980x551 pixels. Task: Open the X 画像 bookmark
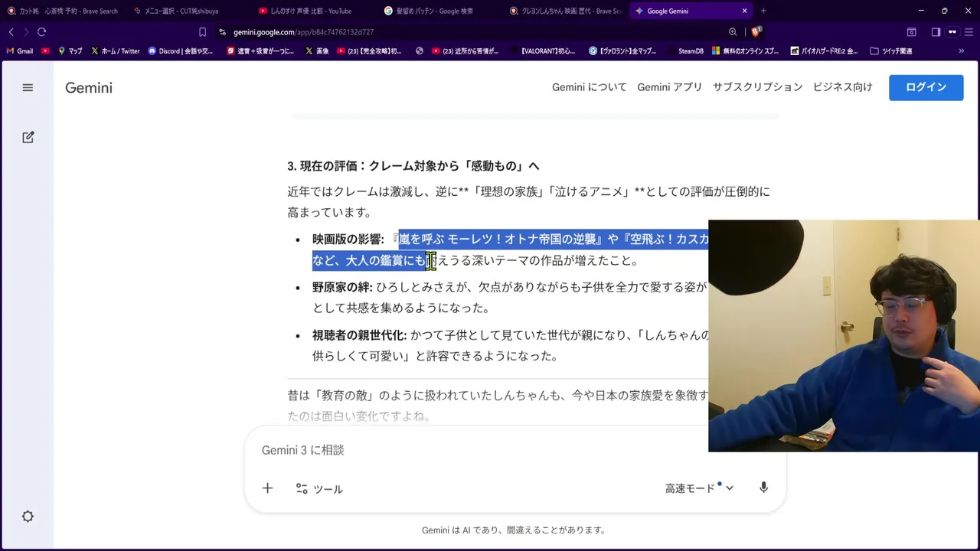tap(317, 51)
